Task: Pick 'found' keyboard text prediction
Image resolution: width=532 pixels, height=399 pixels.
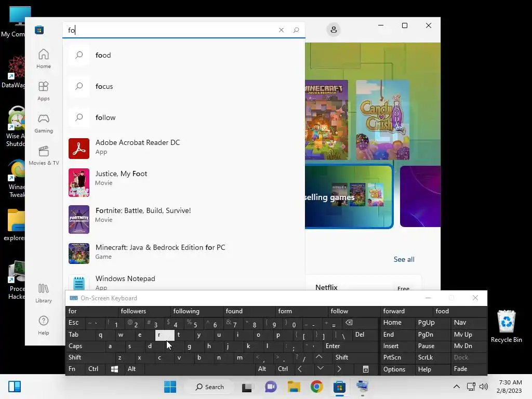Action: click(x=249, y=311)
